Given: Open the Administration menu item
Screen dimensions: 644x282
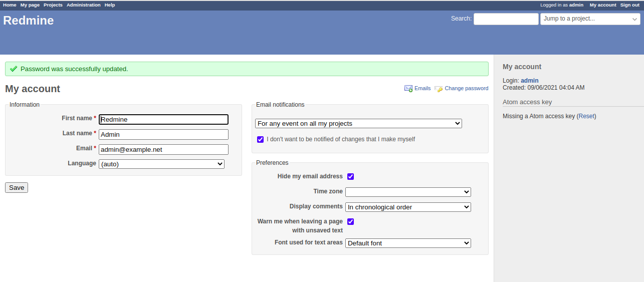Looking at the screenshot, I should 84,5.
